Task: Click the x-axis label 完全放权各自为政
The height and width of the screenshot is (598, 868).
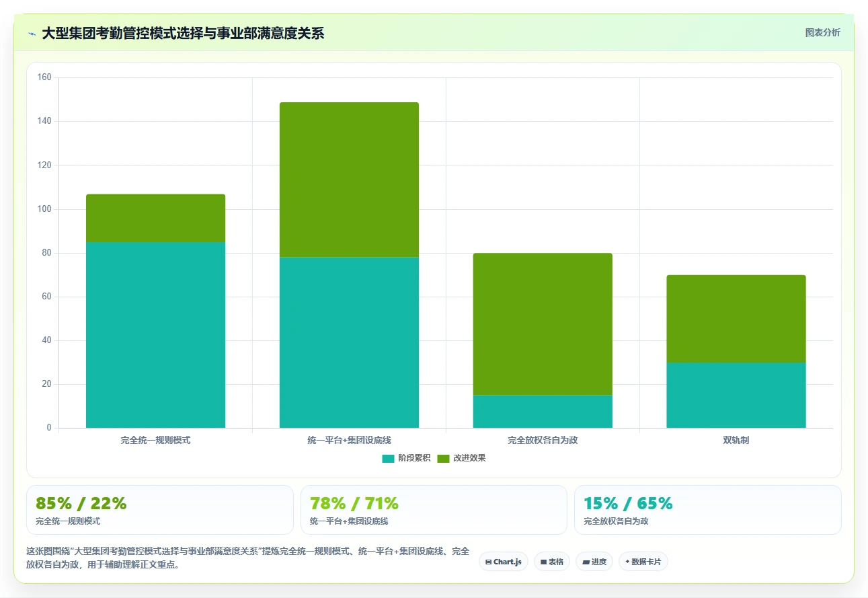Action: 543,441
